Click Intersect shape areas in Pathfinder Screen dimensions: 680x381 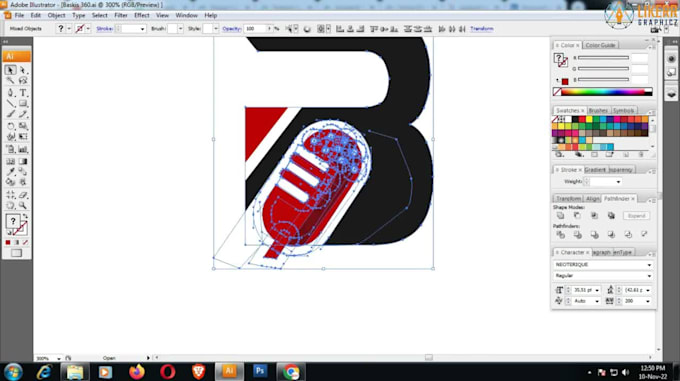coord(594,215)
